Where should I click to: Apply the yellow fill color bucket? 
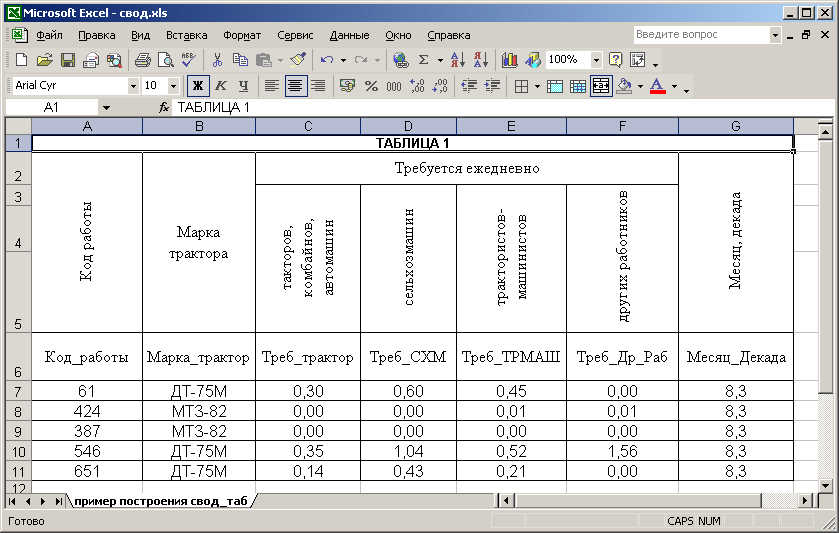[624, 86]
